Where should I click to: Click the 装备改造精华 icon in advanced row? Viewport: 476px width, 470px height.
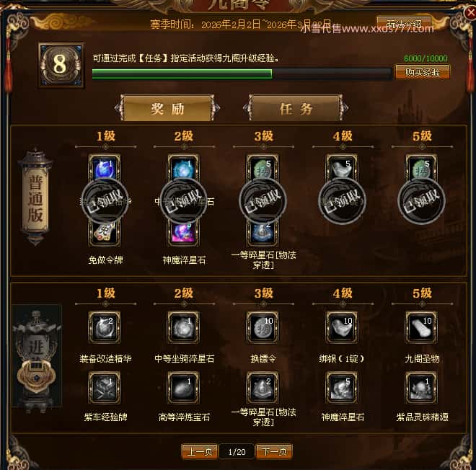pyautogui.click(x=105, y=327)
